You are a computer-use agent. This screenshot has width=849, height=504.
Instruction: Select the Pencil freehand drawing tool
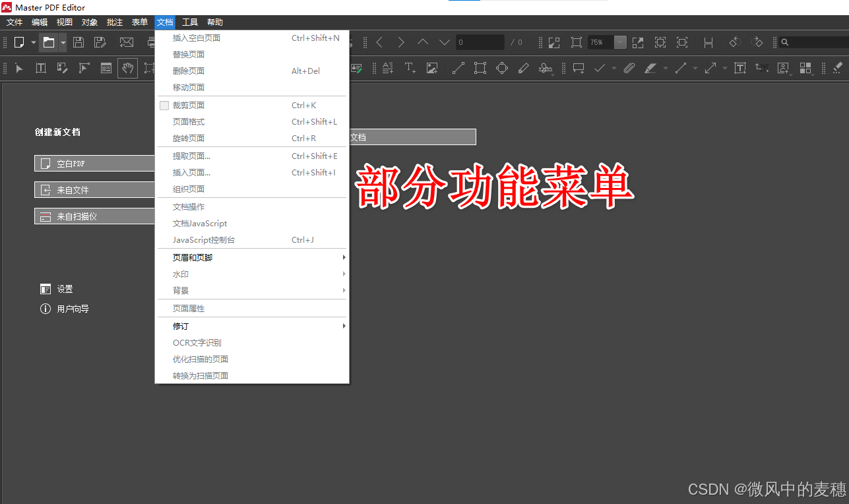click(523, 68)
